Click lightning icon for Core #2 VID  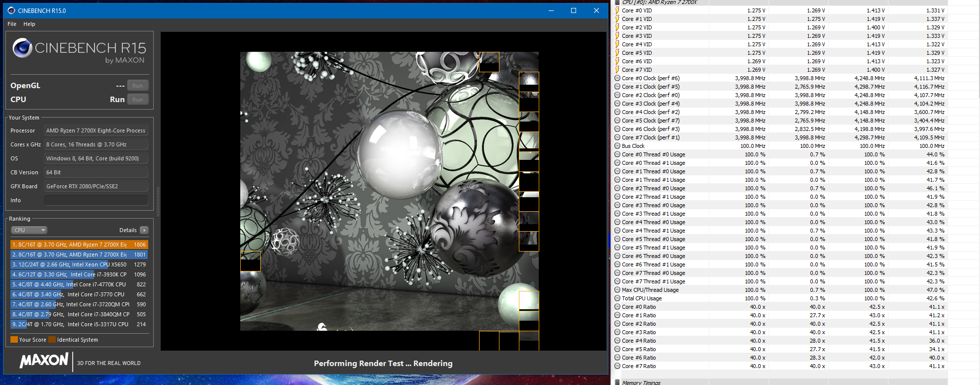[617, 27]
